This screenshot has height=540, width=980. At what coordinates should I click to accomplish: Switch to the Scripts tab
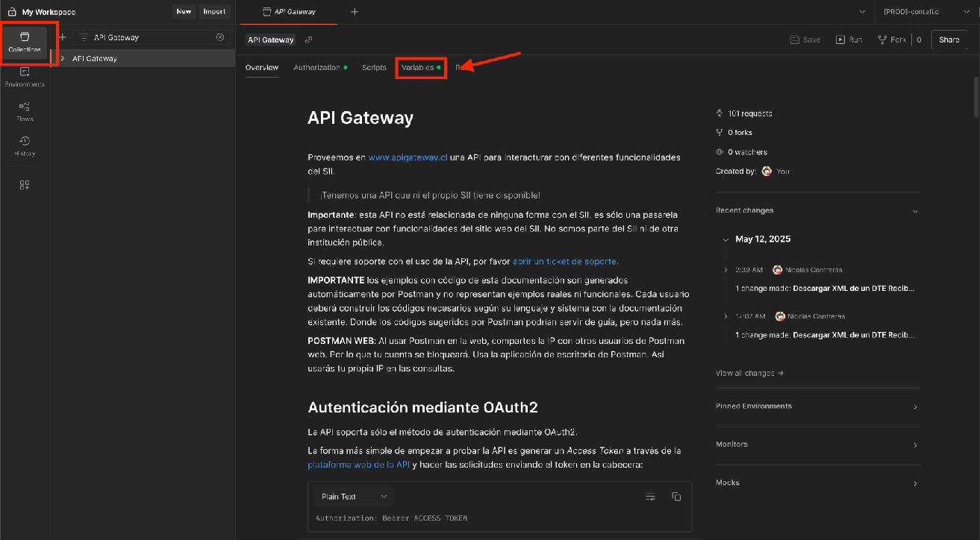click(x=374, y=68)
